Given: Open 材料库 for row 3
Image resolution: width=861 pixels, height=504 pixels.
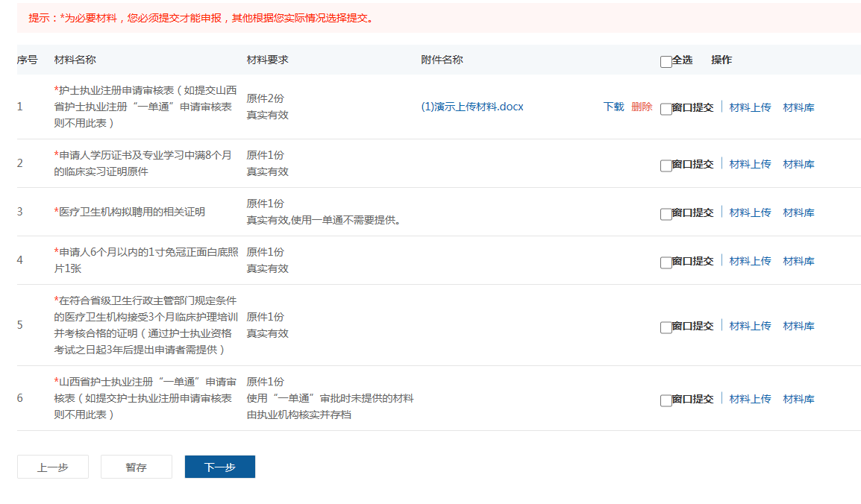Looking at the screenshot, I should click(798, 212).
